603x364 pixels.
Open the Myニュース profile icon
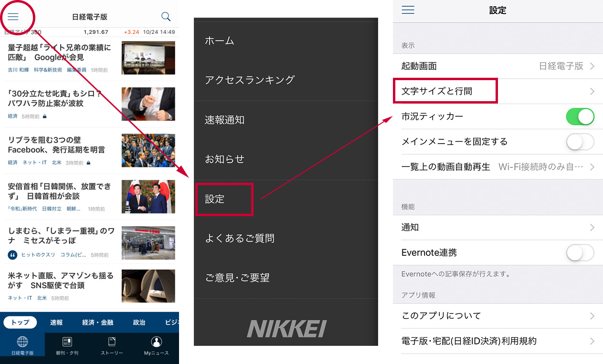pyautogui.click(x=156, y=342)
